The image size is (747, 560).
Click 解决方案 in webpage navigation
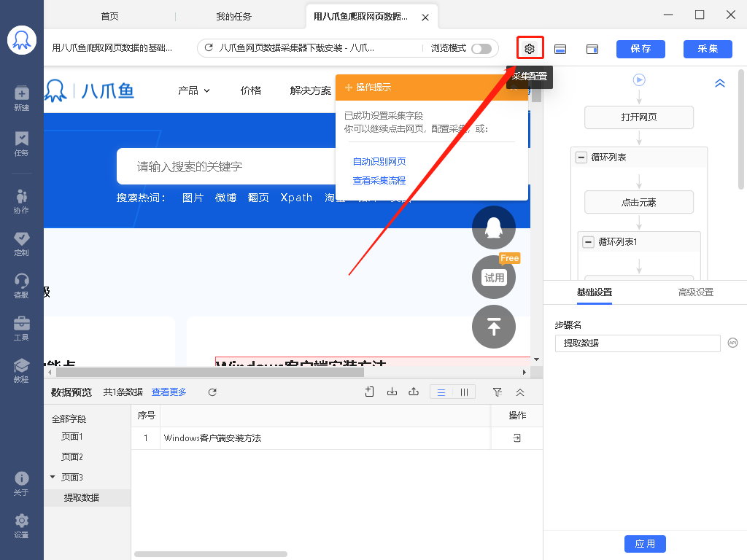click(x=310, y=90)
